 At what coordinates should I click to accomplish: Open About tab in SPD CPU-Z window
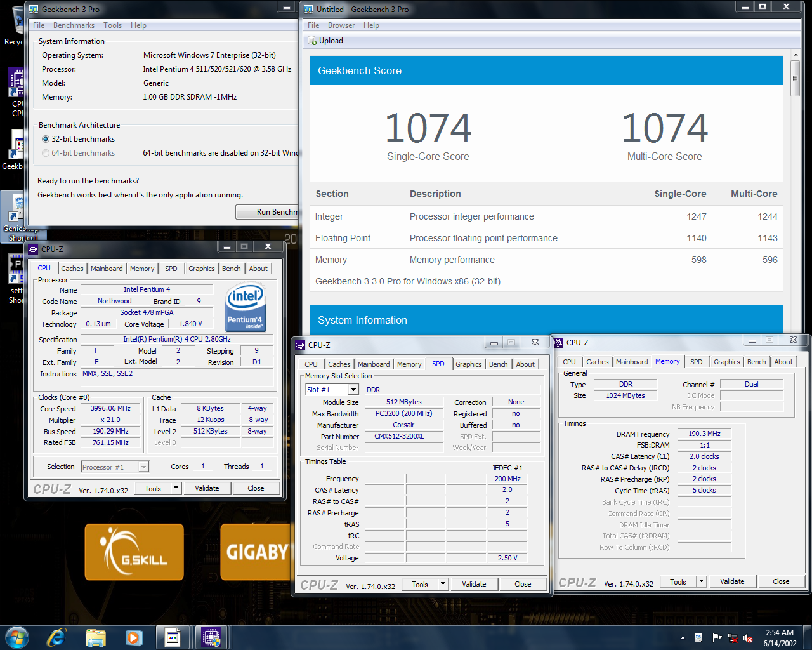point(525,364)
